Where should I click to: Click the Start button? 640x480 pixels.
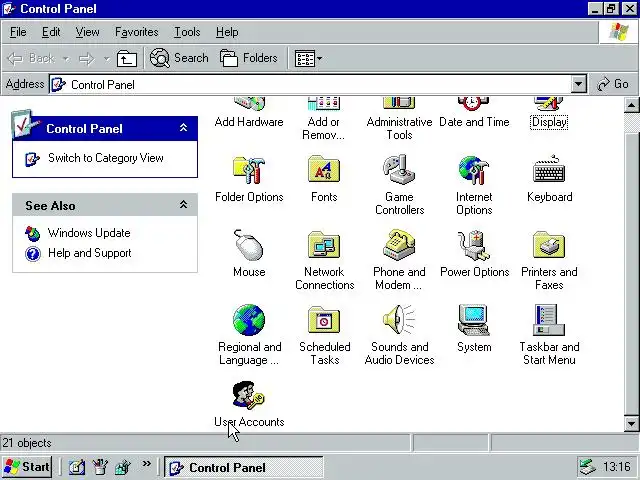click(27, 467)
